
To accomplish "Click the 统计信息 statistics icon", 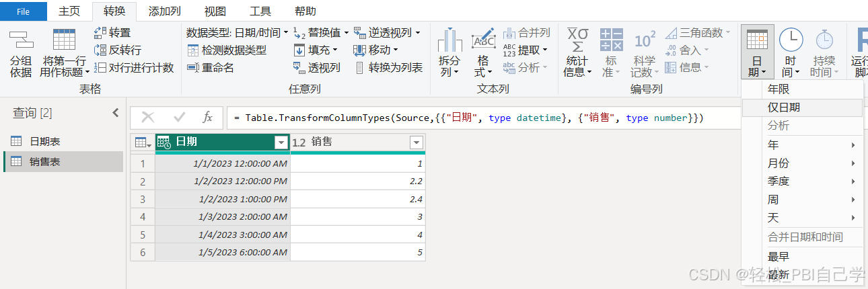I will click(577, 40).
